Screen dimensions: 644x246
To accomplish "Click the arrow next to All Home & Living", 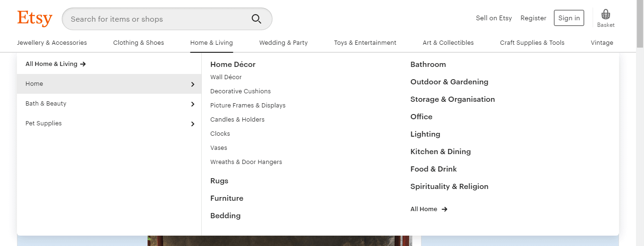I will (x=83, y=64).
